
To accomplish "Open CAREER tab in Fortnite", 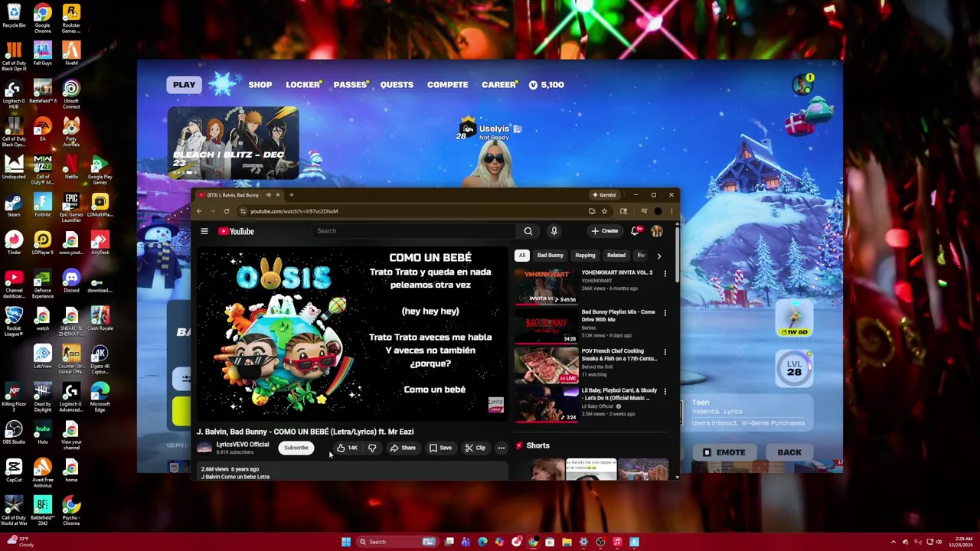I will pos(499,85).
